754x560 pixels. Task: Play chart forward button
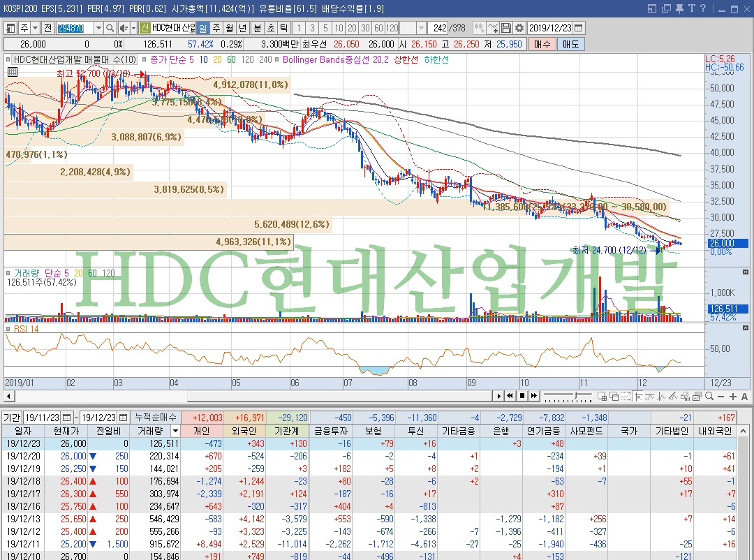point(498,396)
